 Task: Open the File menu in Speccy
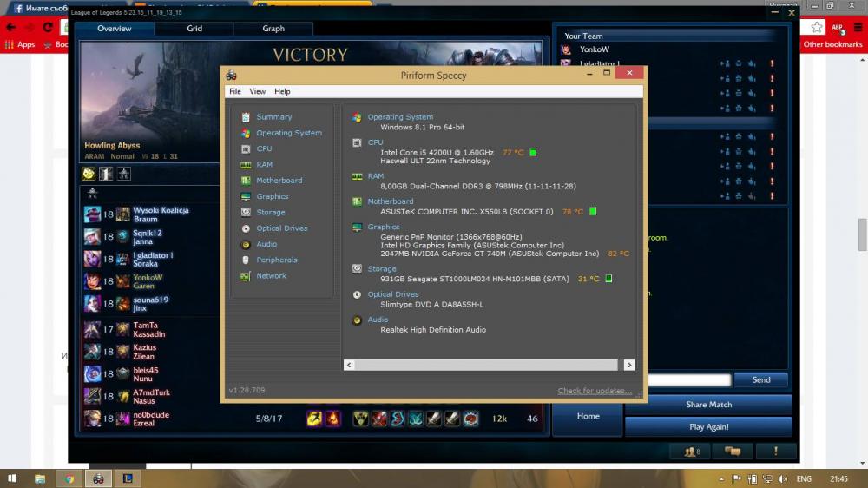(x=234, y=91)
